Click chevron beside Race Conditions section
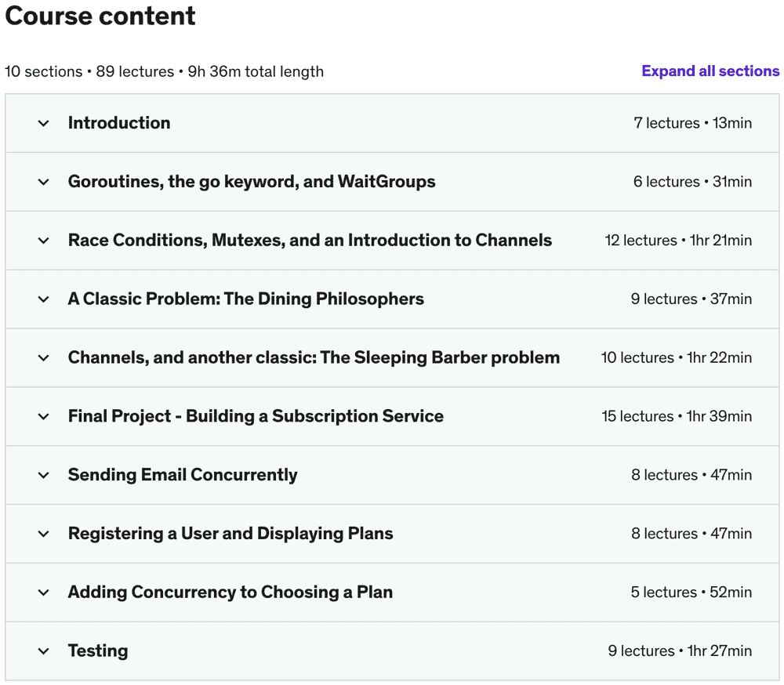 [x=44, y=241]
